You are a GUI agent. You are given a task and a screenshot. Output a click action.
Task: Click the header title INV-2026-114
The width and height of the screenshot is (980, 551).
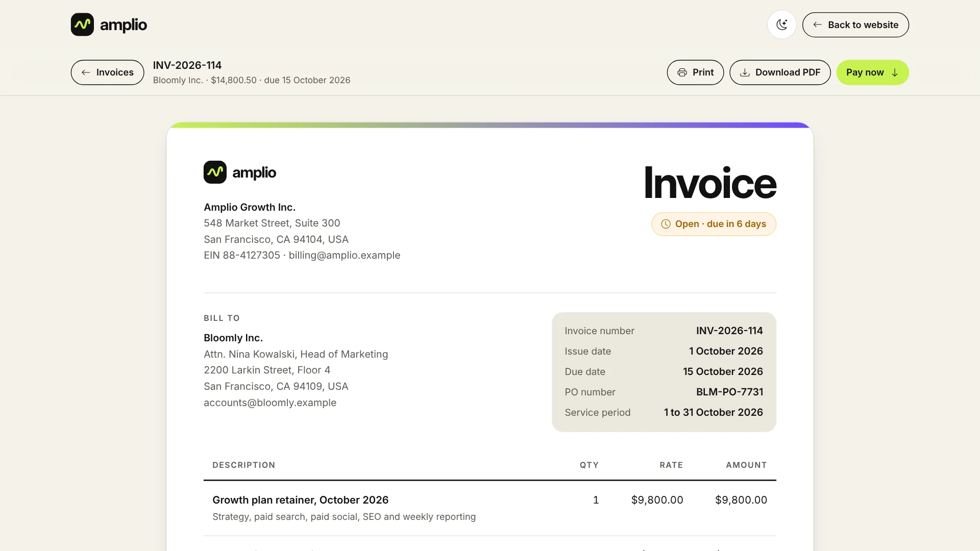187,65
